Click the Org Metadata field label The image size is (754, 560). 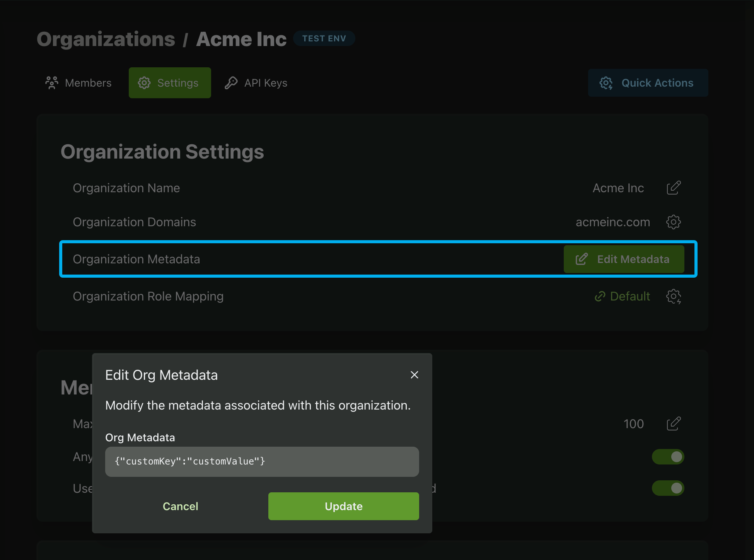(x=140, y=437)
